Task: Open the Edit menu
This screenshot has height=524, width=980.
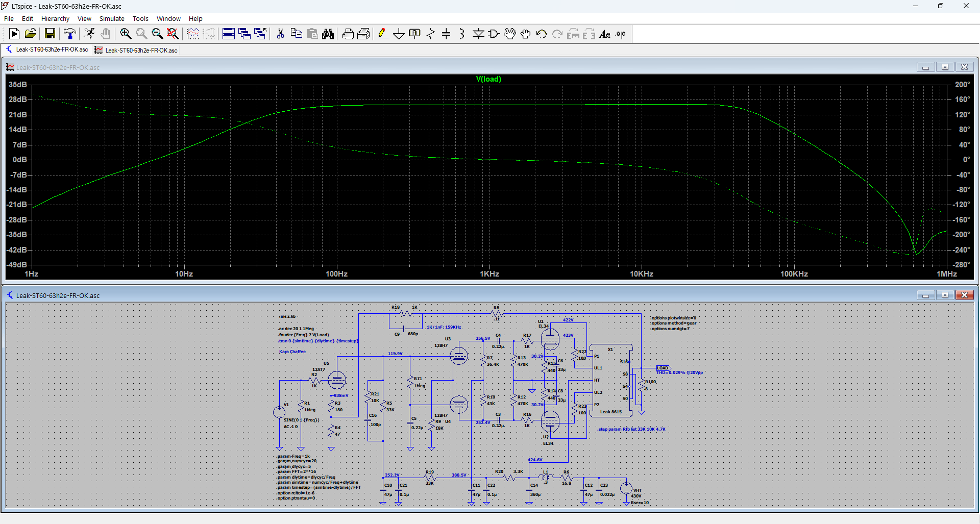Action: click(28, 18)
